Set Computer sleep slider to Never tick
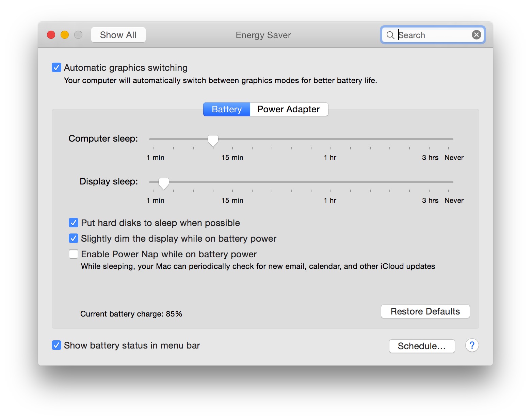Viewport: 531px width, 420px height. point(449,139)
